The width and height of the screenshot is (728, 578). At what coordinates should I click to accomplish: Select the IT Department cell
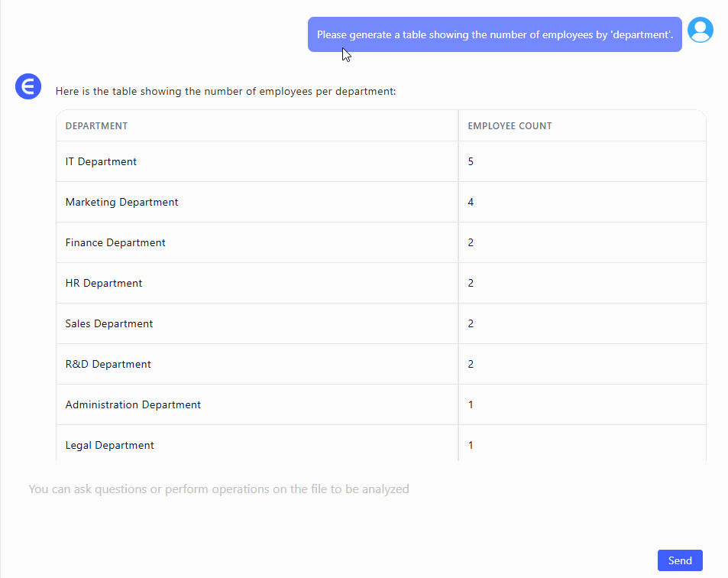click(101, 162)
